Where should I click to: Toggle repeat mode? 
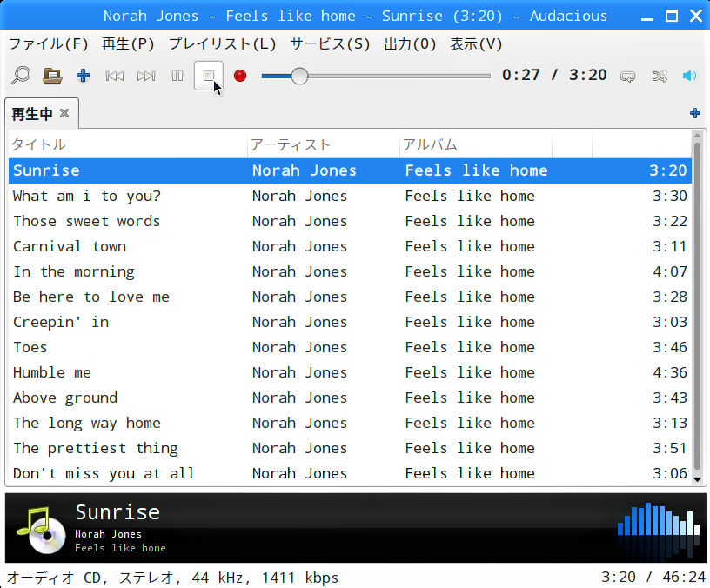click(x=627, y=76)
